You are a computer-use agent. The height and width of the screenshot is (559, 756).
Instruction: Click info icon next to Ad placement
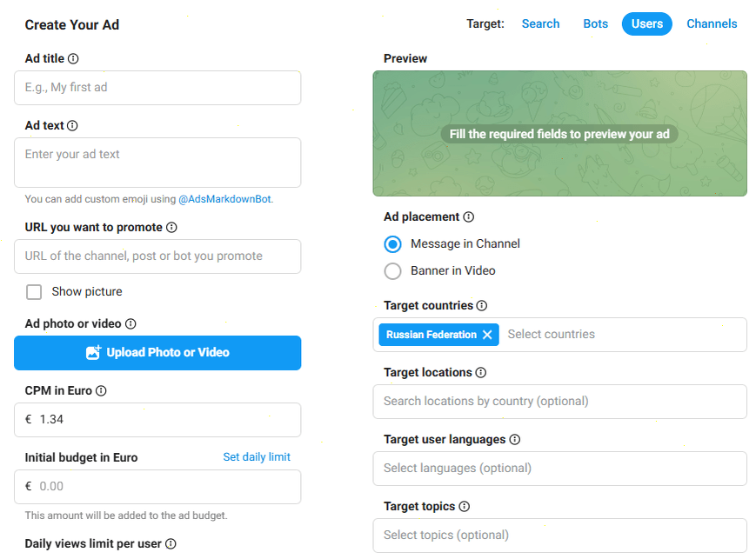(x=469, y=217)
